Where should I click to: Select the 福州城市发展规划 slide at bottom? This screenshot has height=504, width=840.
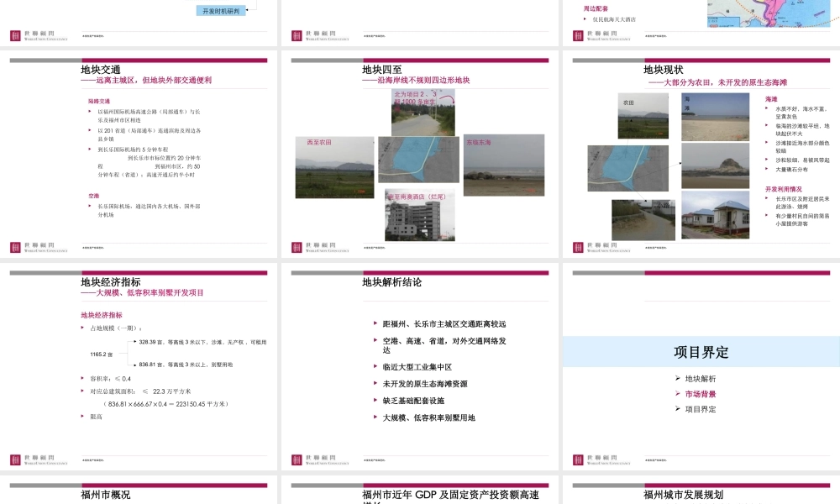[701, 490]
